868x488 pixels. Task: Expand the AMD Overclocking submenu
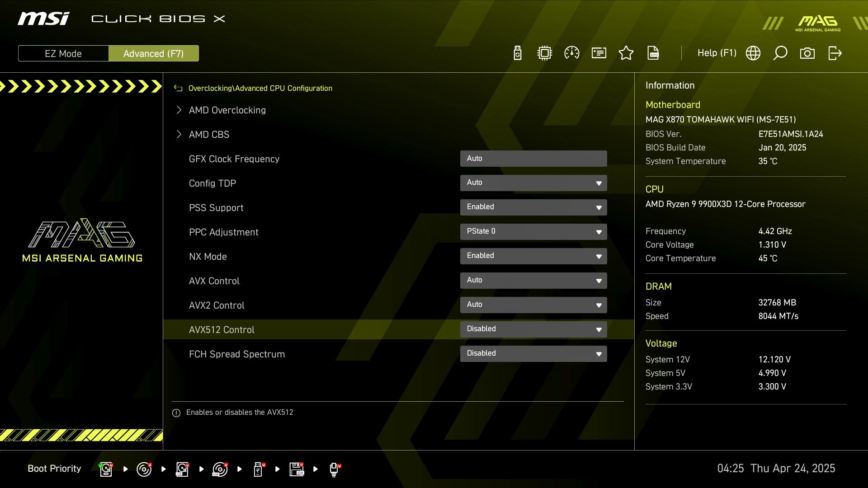click(x=227, y=110)
